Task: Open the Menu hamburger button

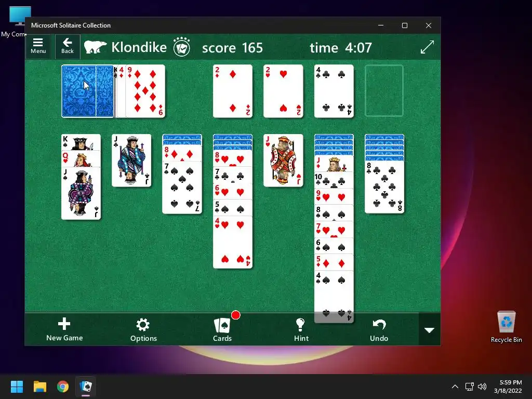Action: click(38, 46)
